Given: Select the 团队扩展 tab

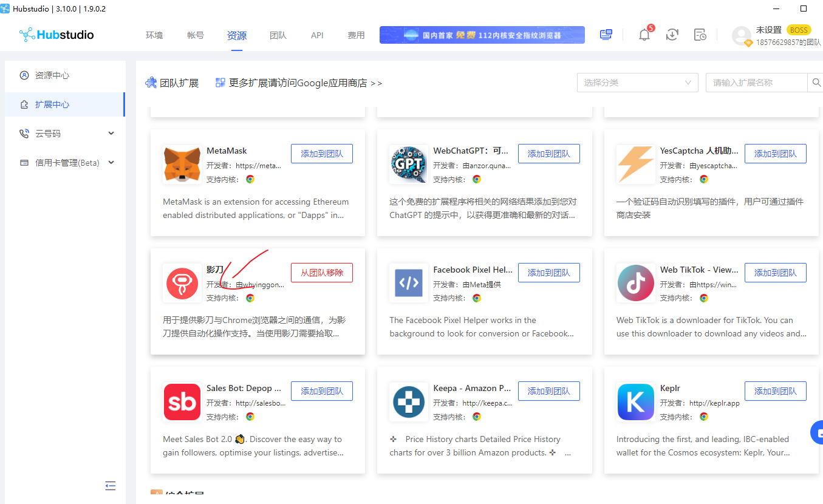Looking at the screenshot, I should [x=172, y=83].
